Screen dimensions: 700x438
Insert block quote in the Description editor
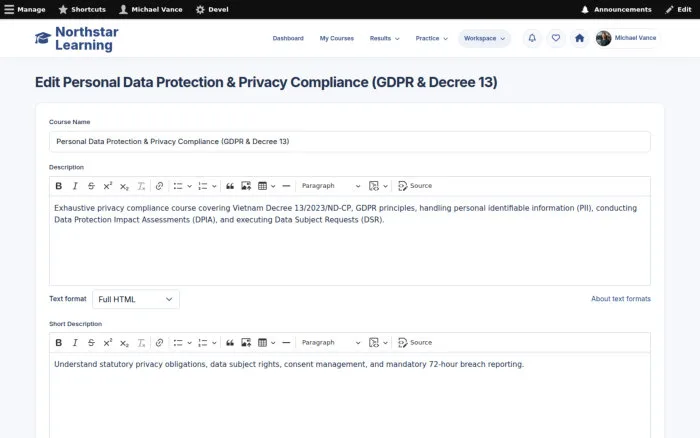point(230,186)
